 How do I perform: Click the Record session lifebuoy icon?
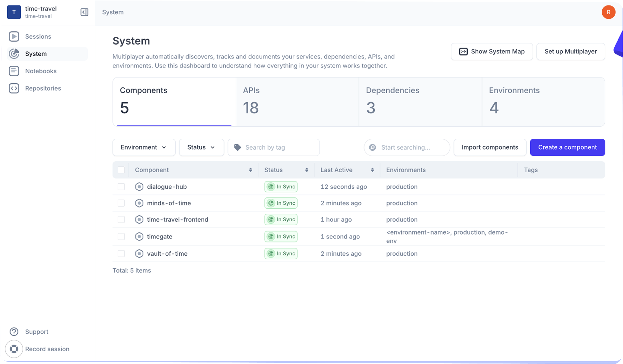[x=14, y=349]
